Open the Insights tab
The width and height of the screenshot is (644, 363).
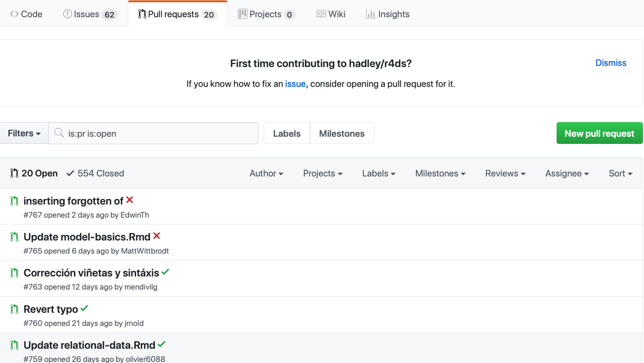click(x=387, y=14)
